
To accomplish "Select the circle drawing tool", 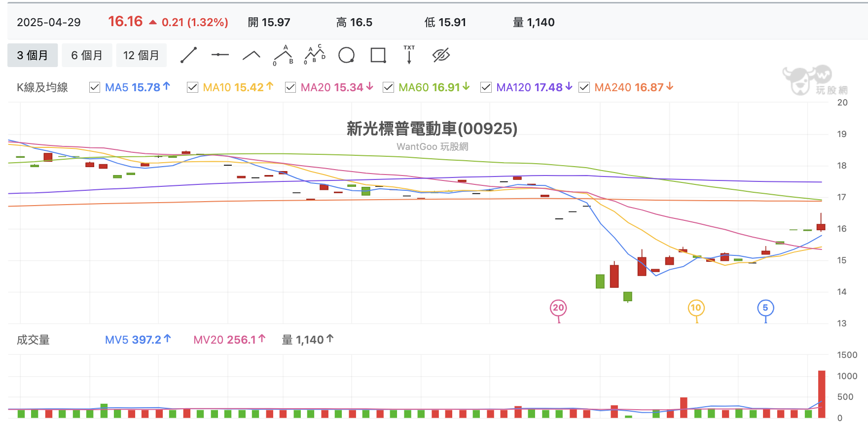I will pyautogui.click(x=347, y=55).
